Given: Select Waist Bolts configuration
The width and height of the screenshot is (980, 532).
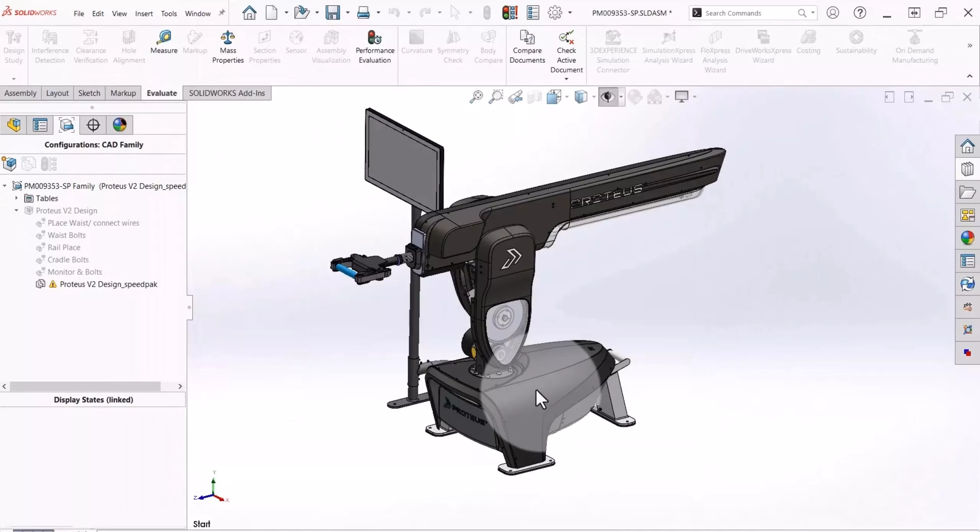Looking at the screenshot, I should pyautogui.click(x=66, y=235).
